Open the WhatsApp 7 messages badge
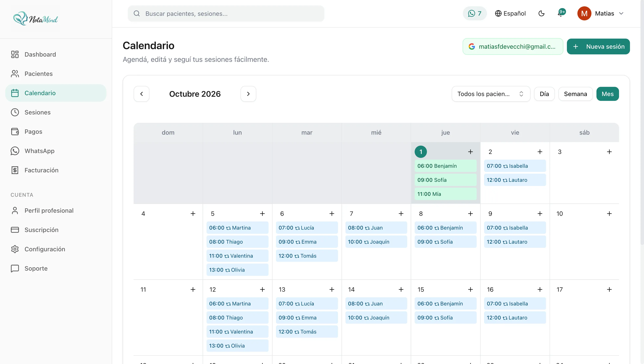This screenshot has height=364, width=644. point(474,13)
